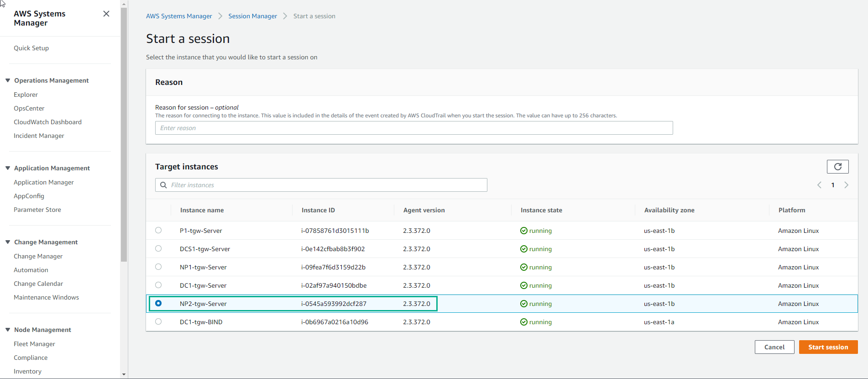This screenshot has height=379, width=868.
Task: Click the Instance state column header
Action: 541,210
